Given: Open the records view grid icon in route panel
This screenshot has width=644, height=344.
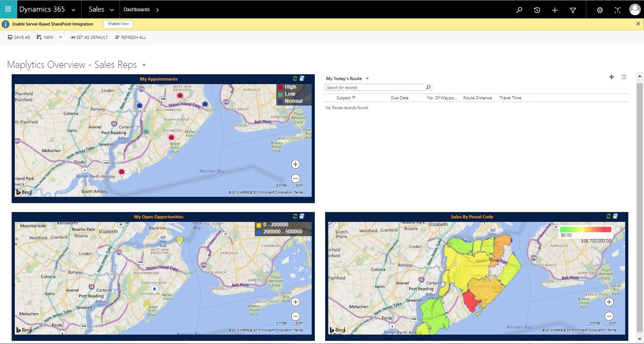Looking at the screenshot, I should (x=624, y=77).
